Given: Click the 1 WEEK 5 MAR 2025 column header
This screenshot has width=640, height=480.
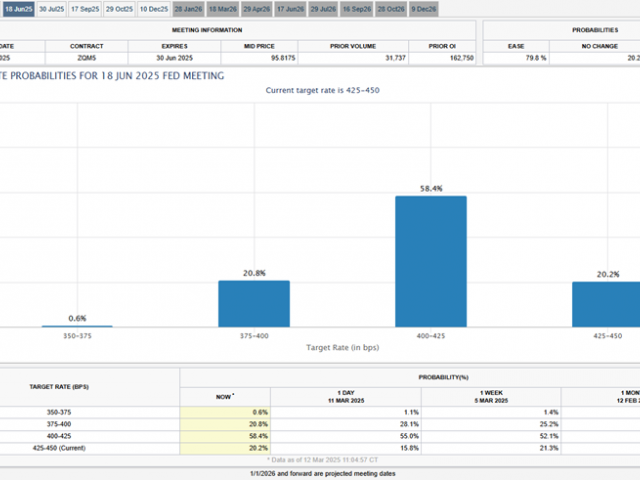Looking at the screenshot, I should (490, 395).
